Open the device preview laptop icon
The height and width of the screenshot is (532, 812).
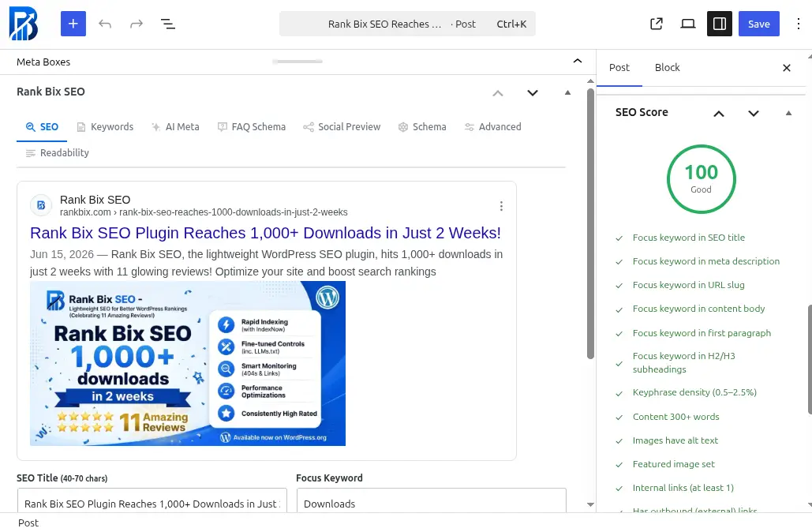(x=688, y=24)
